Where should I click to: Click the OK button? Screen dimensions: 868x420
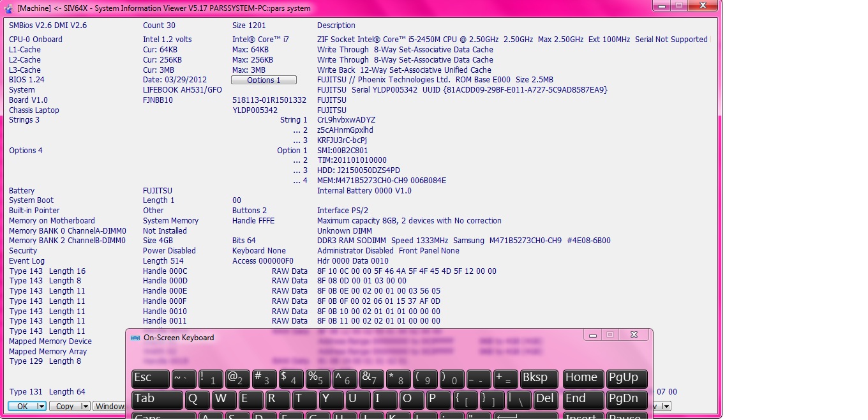(22, 406)
